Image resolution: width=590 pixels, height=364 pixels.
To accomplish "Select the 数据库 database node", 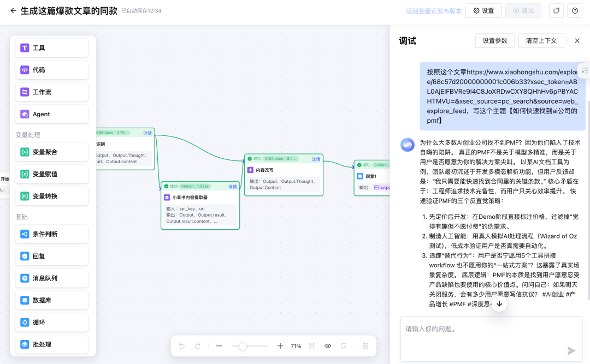I will pyautogui.click(x=51, y=300).
